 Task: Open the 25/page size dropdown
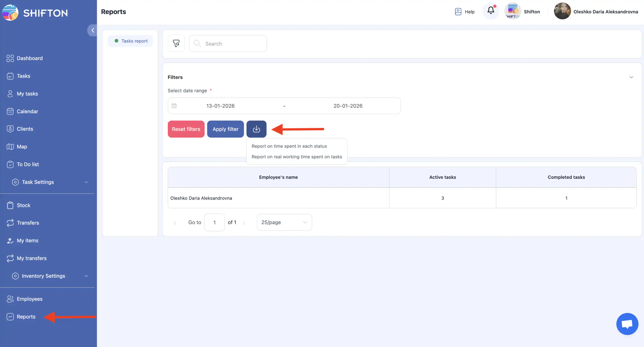pyautogui.click(x=284, y=222)
